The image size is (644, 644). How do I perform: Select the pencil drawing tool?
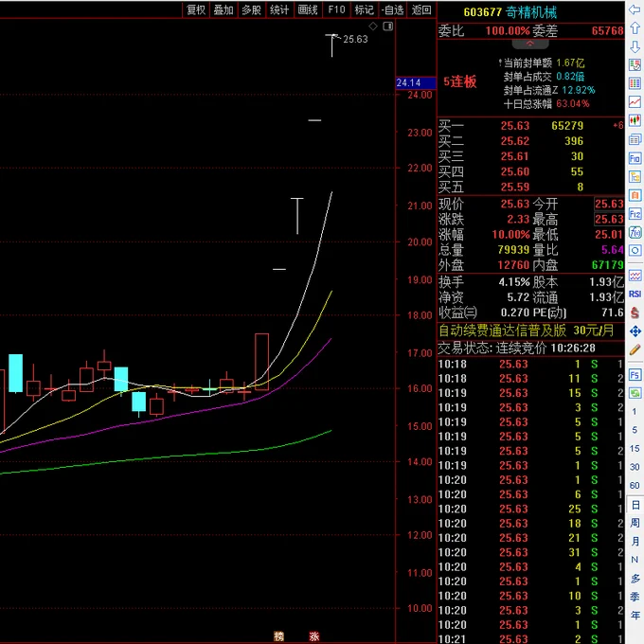[x=635, y=349]
